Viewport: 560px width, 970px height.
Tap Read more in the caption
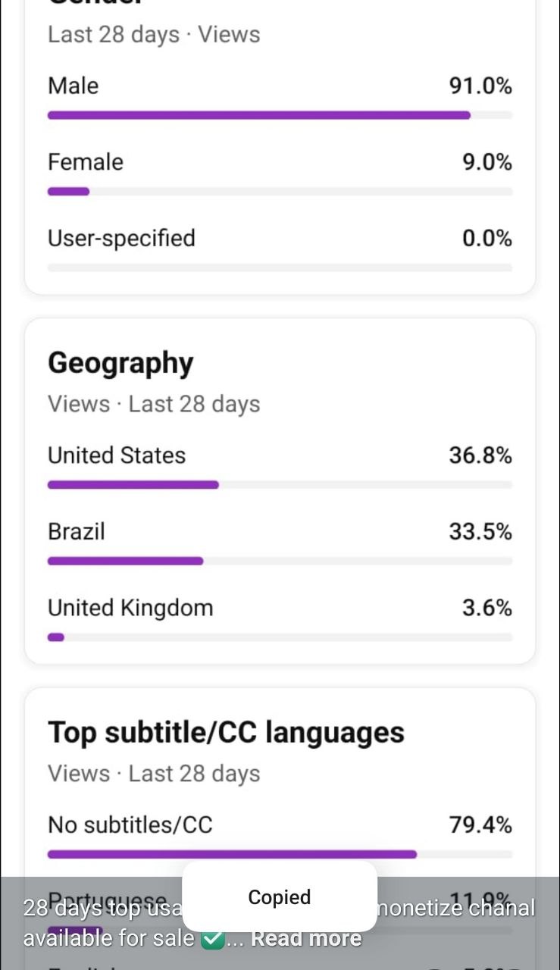pos(306,938)
